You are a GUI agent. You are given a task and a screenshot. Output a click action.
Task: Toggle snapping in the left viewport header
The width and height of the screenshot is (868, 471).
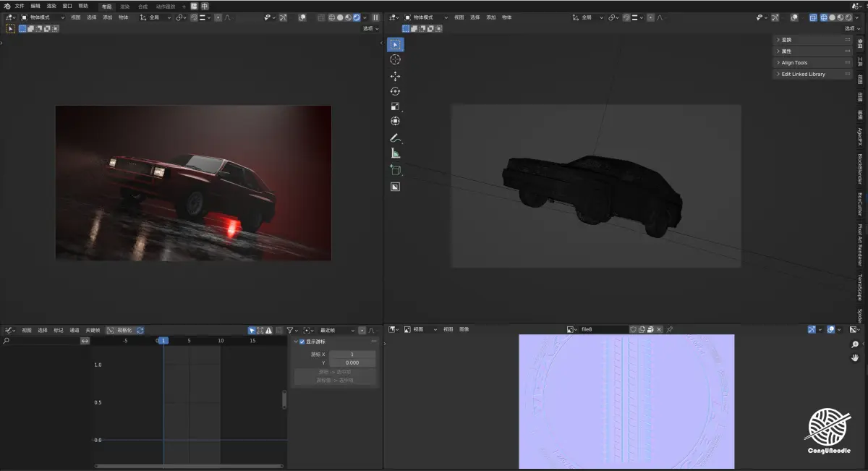click(194, 17)
